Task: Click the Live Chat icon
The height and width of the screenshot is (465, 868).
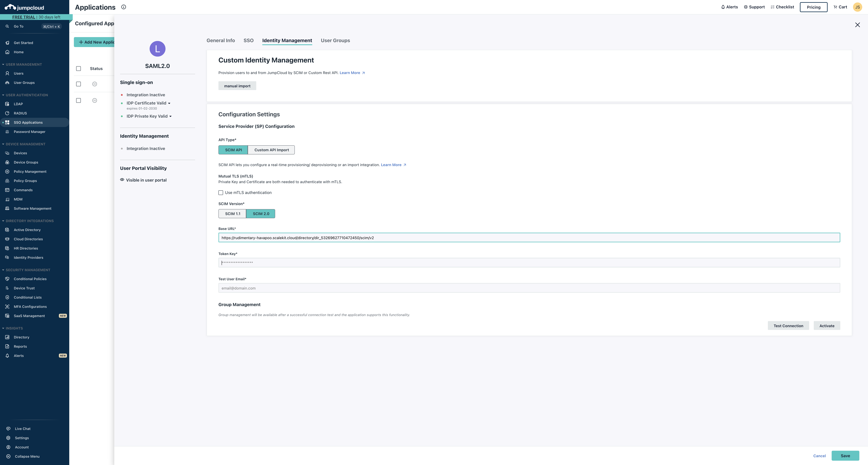Action: 8,429
